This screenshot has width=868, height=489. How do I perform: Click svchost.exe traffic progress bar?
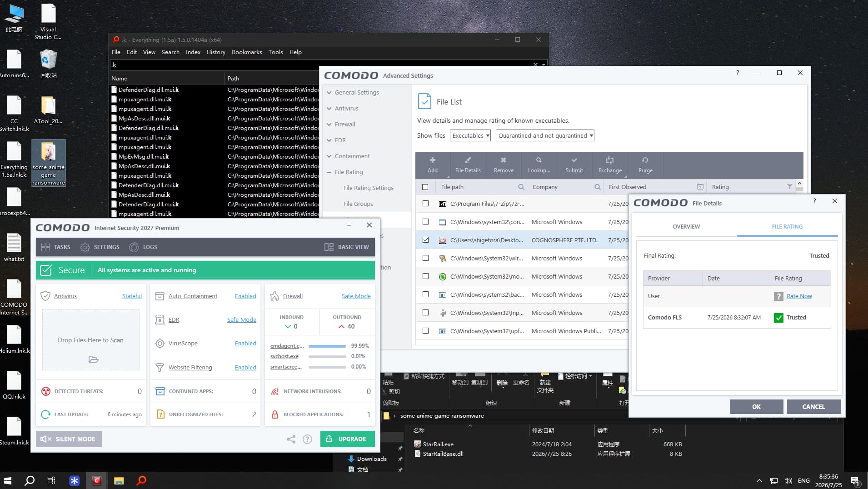click(x=327, y=357)
